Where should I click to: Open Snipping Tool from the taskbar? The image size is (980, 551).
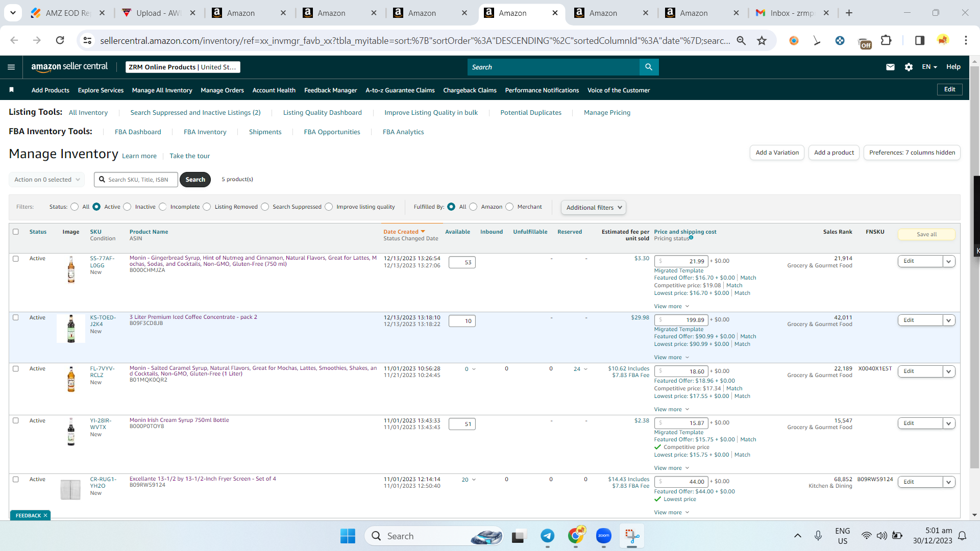tap(632, 536)
